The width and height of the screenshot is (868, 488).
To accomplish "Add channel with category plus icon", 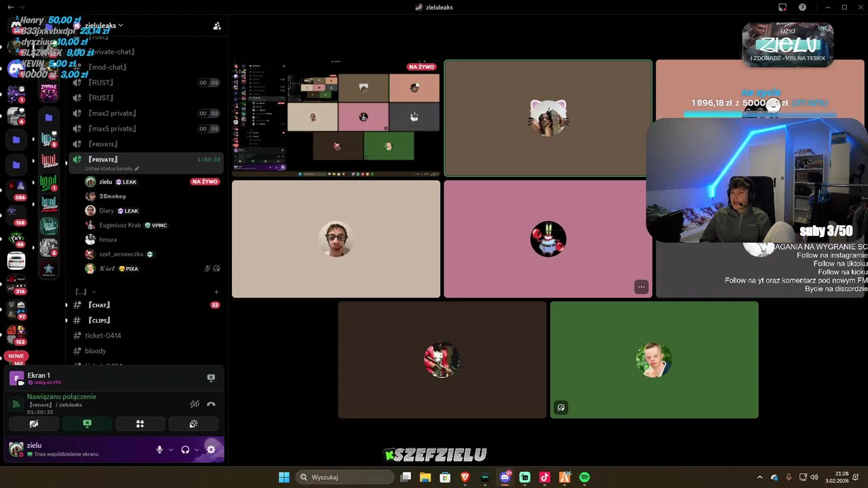I will (216, 292).
